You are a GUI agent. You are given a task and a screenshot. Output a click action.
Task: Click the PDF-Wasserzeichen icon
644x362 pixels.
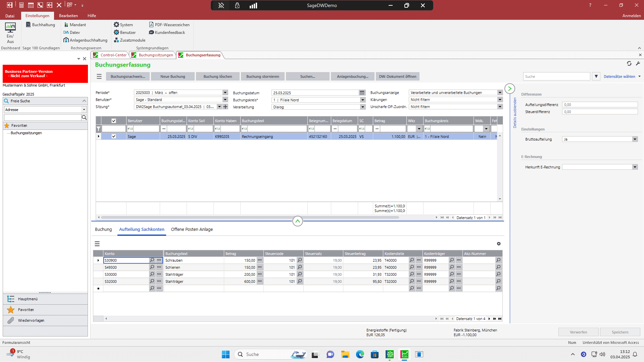coord(151,25)
